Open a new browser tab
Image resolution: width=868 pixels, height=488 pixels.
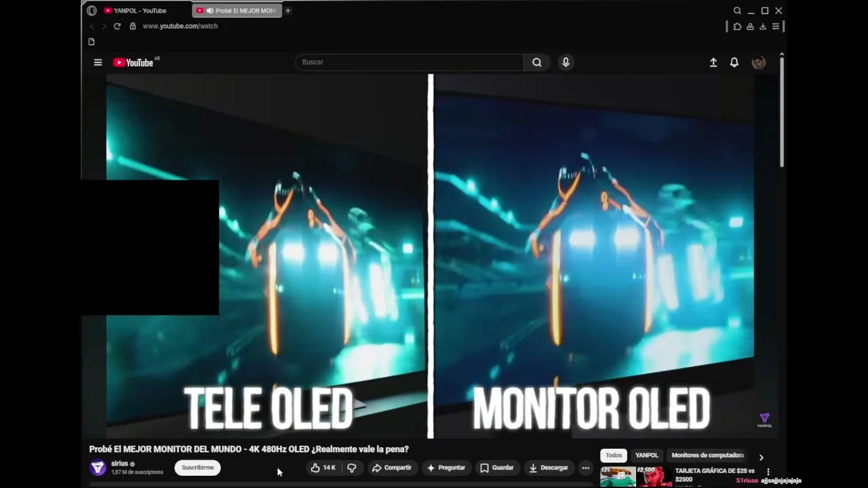click(x=288, y=11)
